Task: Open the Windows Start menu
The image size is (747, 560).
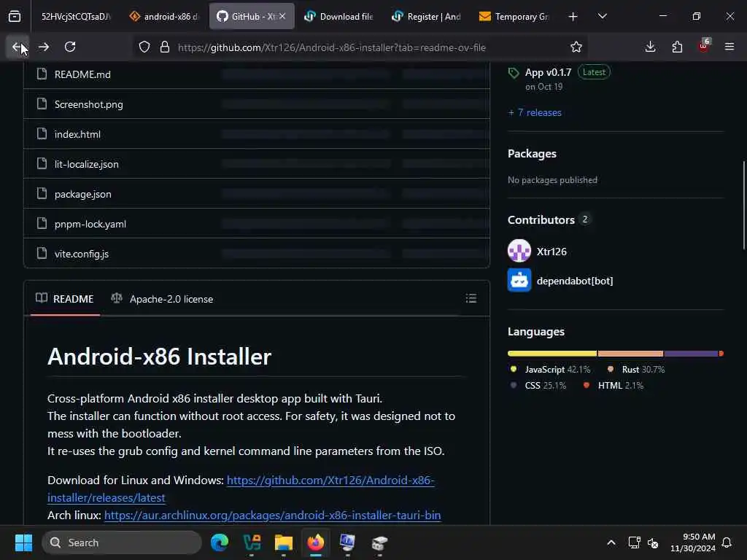Action: (23, 542)
